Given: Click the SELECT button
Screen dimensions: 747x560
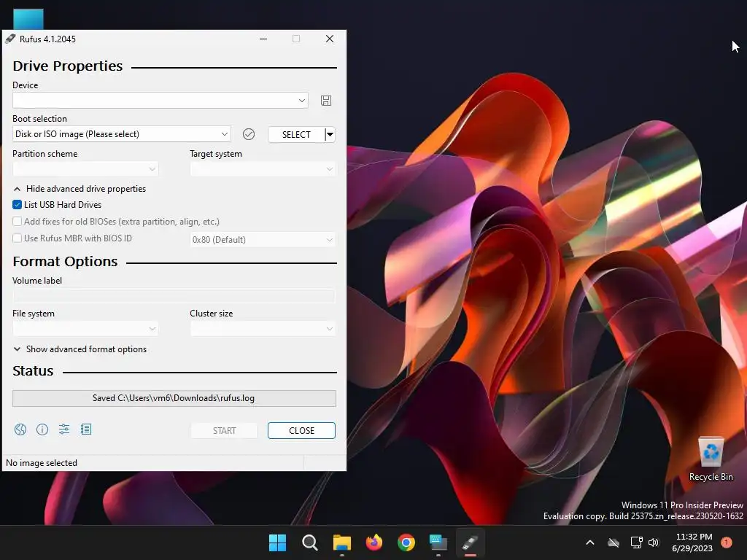Looking at the screenshot, I should (296, 134).
